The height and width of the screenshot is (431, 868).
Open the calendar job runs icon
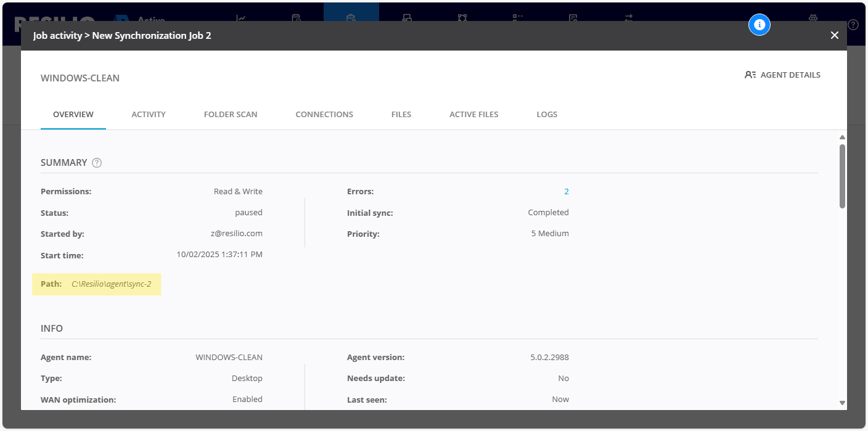(x=295, y=18)
